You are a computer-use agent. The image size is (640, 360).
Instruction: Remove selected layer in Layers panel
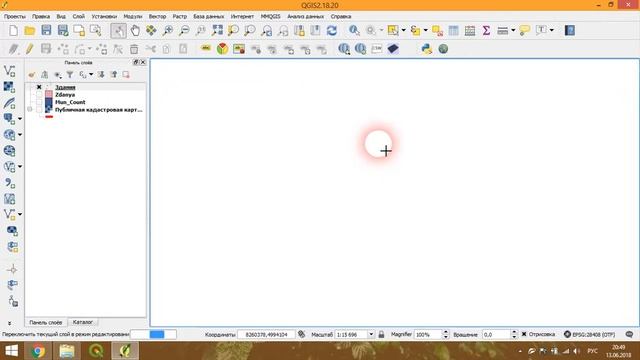126,75
